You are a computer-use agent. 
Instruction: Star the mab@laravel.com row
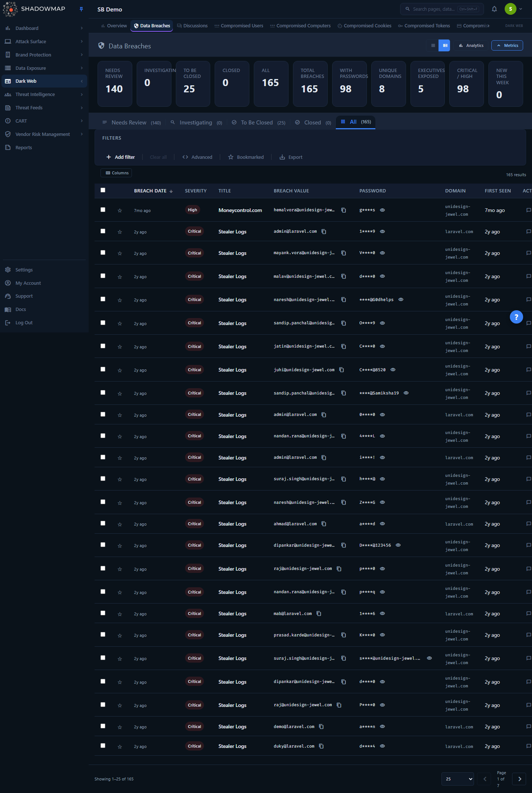pos(120,614)
